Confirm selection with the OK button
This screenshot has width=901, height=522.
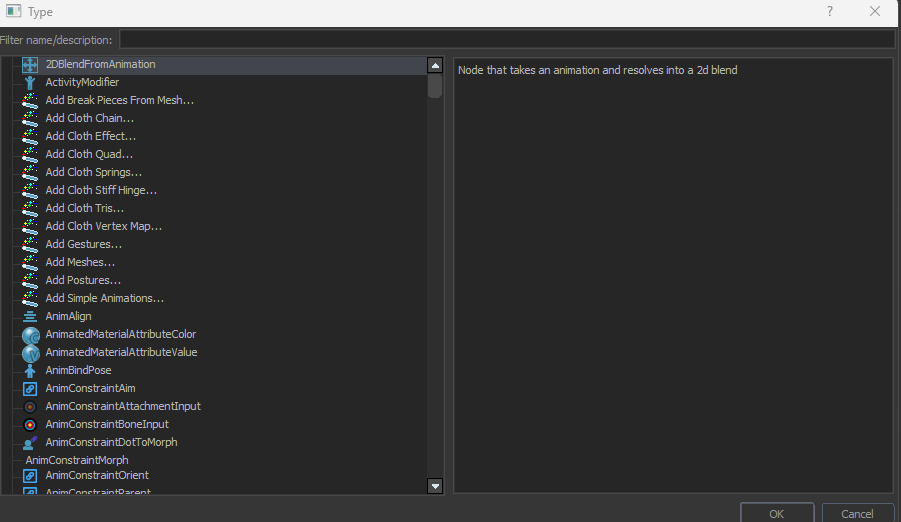pos(777,513)
